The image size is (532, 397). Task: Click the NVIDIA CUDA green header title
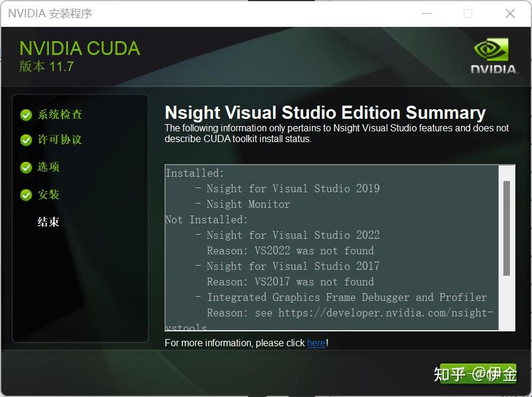[79, 49]
